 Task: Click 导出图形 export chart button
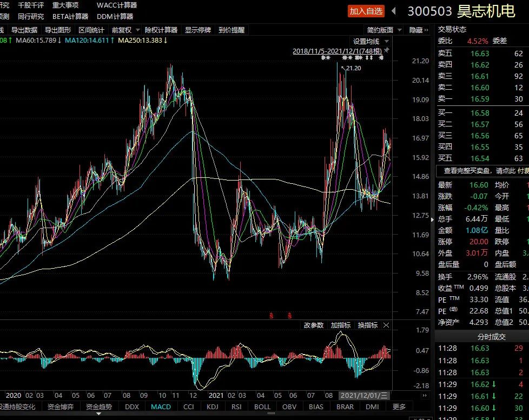click(x=58, y=30)
